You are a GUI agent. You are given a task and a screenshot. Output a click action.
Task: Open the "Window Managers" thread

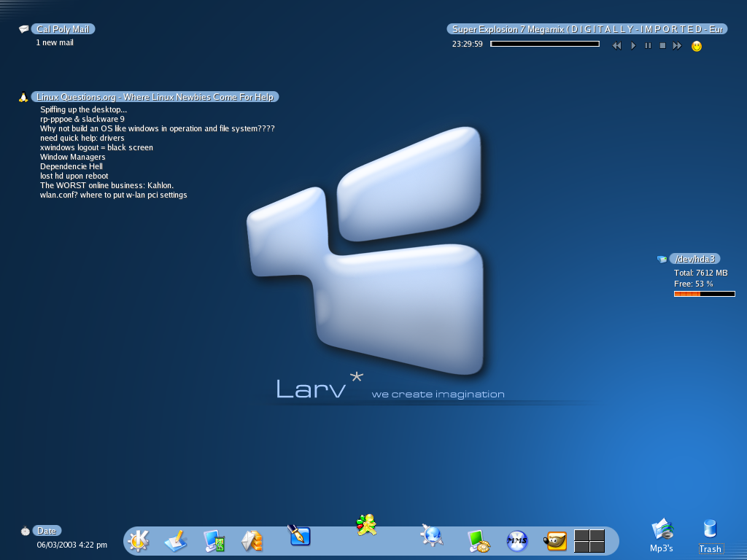click(72, 157)
